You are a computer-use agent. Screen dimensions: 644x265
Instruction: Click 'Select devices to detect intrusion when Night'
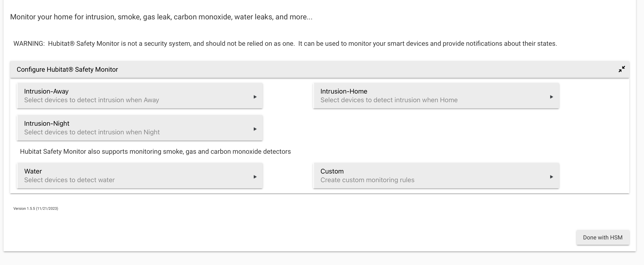92,132
